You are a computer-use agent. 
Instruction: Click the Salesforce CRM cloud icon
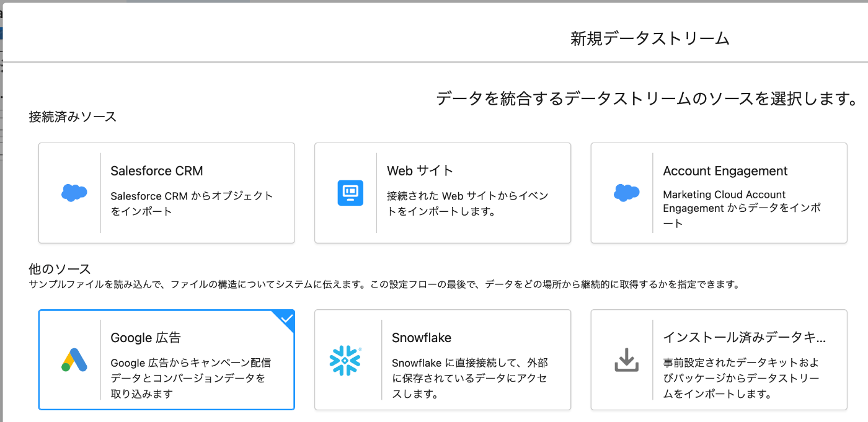coord(74,193)
